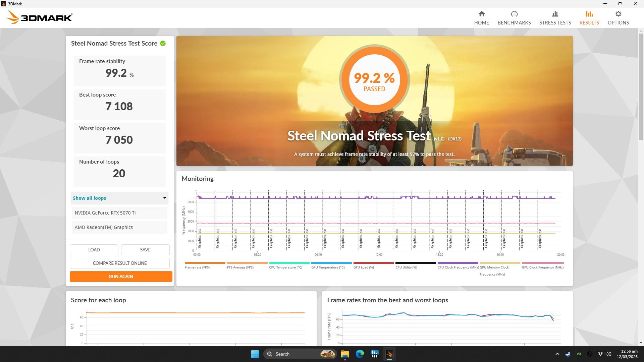Open File Explorer from the taskbar
The width and height of the screenshot is (644, 362).
[345, 354]
